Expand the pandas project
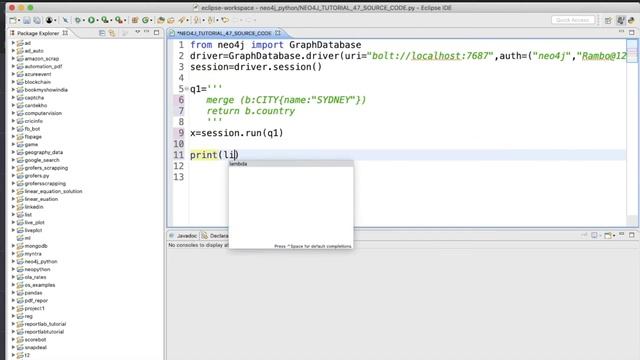The width and height of the screenshot is (640, 360). tap(13, 293)
